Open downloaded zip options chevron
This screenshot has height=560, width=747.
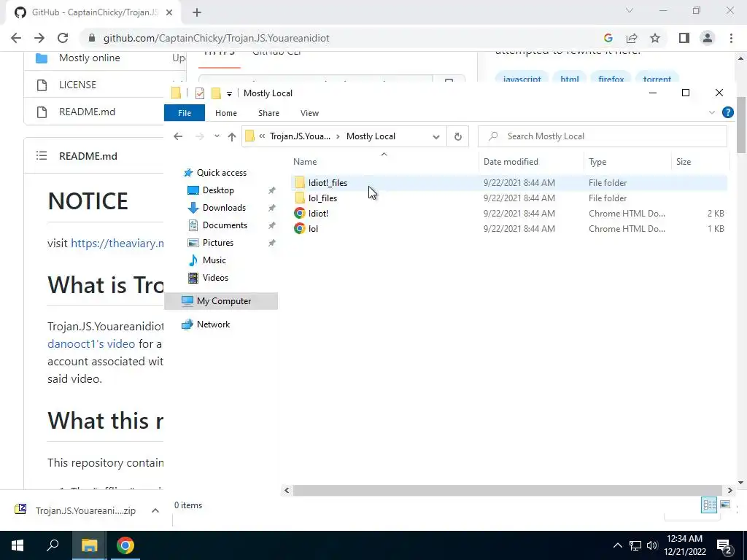click(x=155, y=510)
